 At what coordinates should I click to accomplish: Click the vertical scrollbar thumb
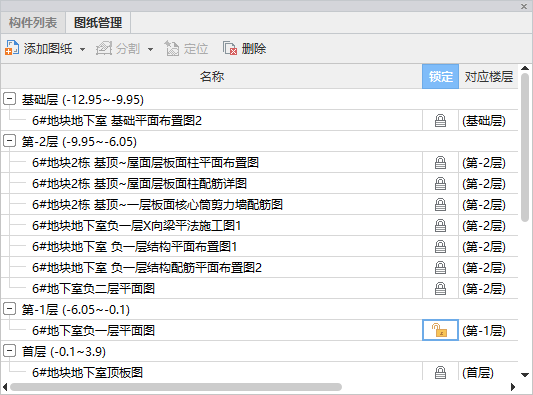525,148
